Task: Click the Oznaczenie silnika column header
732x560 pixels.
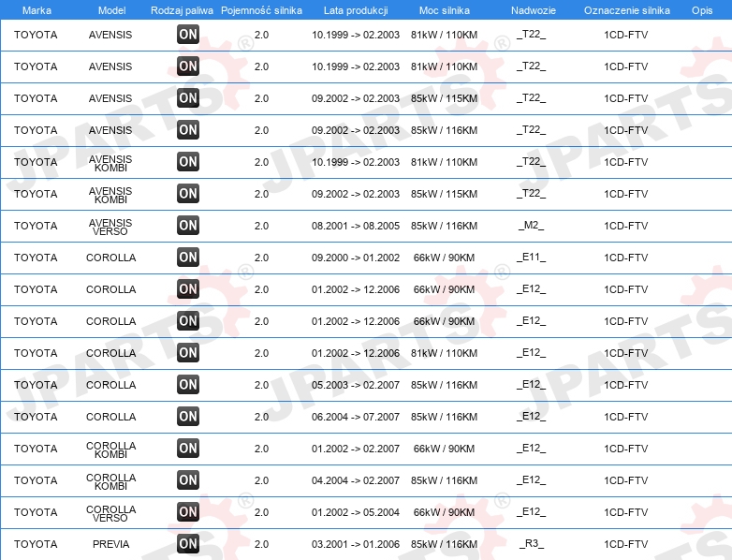Action: (x=627, y=10)
